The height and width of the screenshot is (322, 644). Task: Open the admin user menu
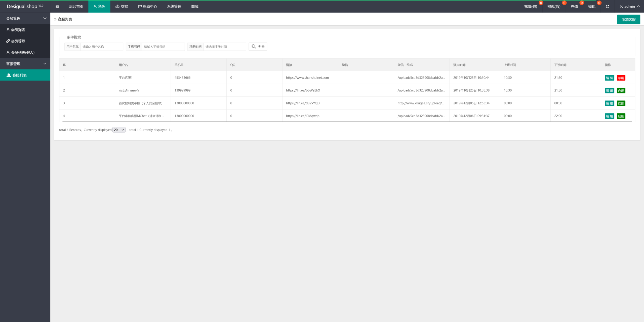(x=630, y=7)
